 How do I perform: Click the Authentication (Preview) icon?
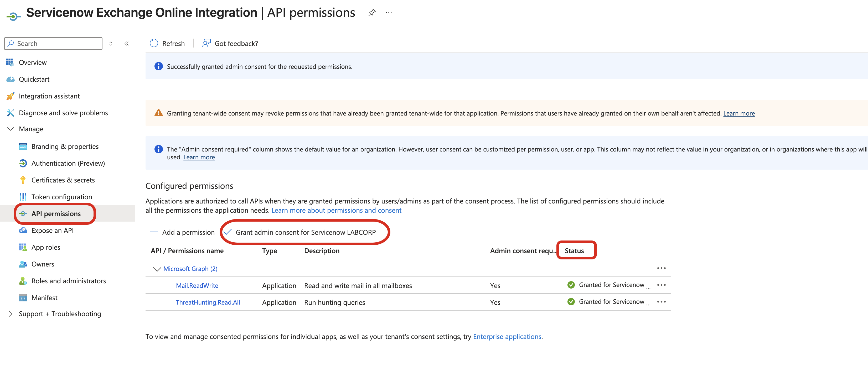point(23,163)
